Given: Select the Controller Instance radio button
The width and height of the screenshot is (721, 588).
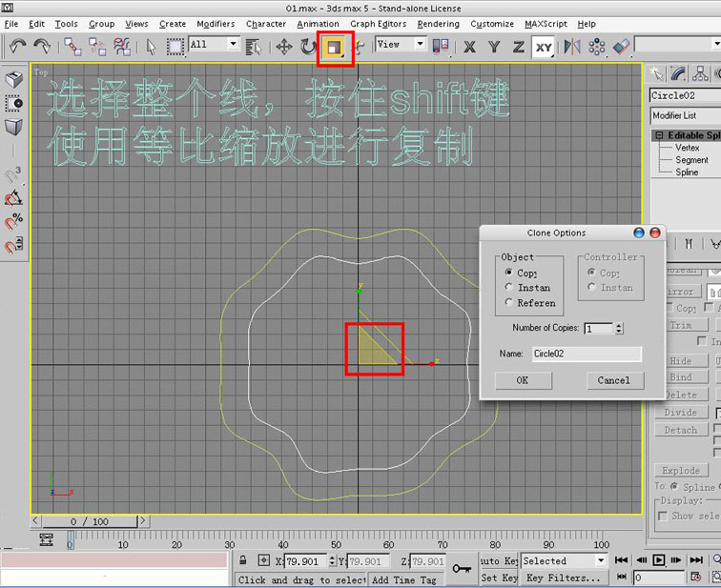Looking at the screenshot, I should click(x=591, y=287).
